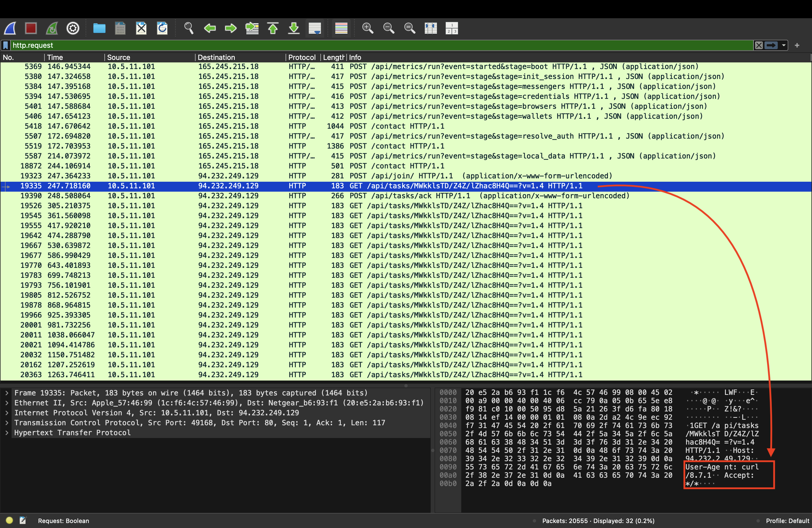
Task: Close this capture file
Action: pos(141,28)
